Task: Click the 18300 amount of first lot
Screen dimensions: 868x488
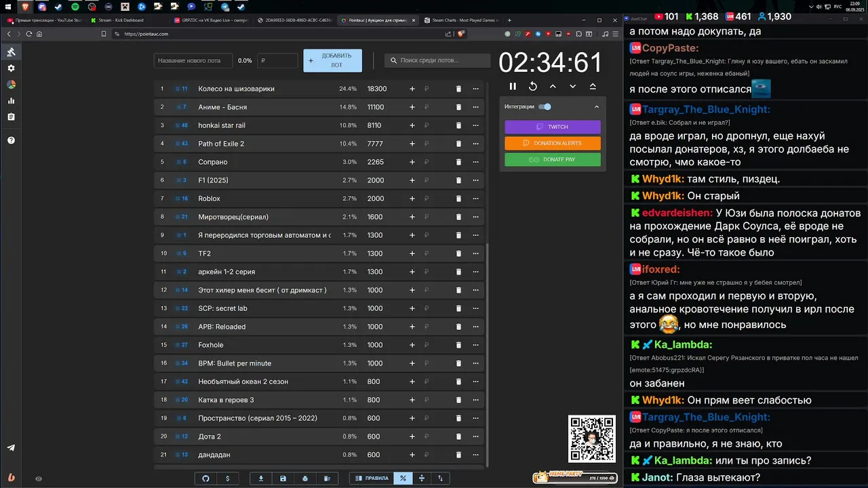Action: [x=377, y=89]
